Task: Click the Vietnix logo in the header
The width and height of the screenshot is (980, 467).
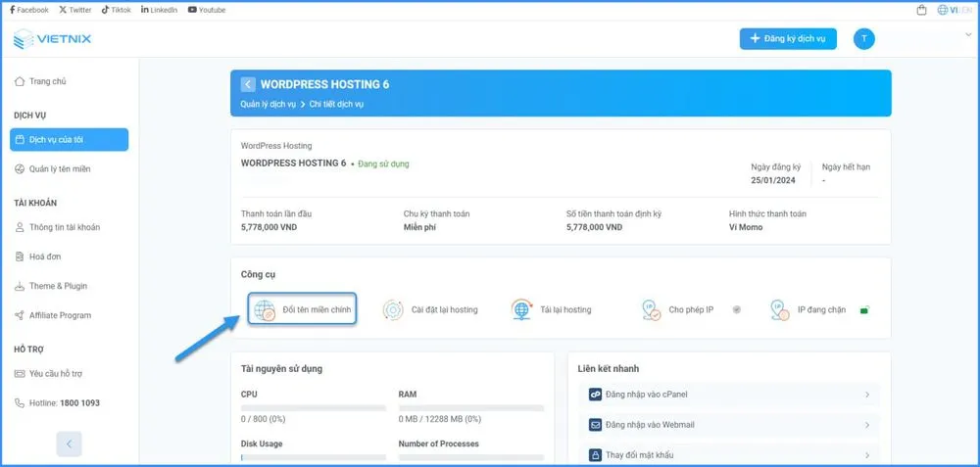Action: pyautogui.click(x=53, y=39)
